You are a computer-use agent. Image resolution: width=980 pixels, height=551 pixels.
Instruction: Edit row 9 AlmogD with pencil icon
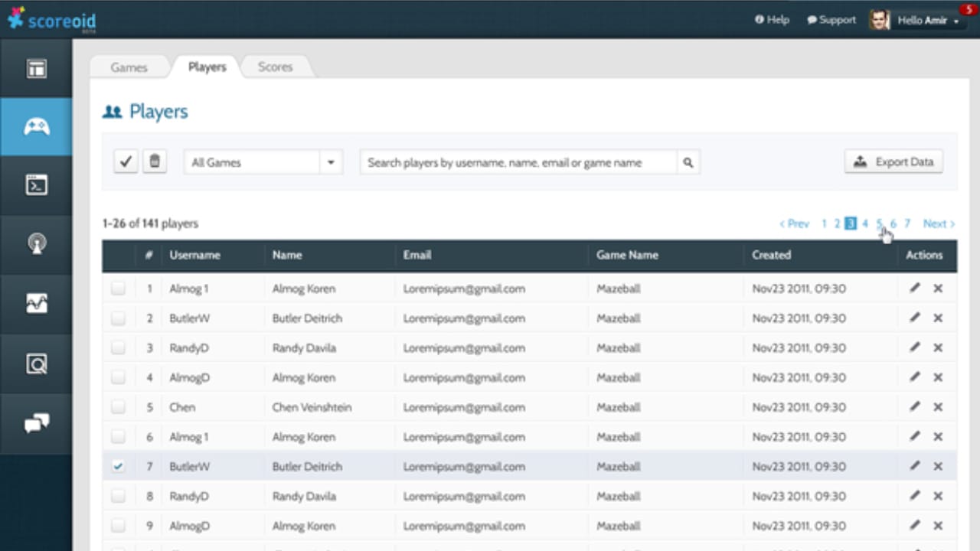pyautogui.click(x=914, y=526)
